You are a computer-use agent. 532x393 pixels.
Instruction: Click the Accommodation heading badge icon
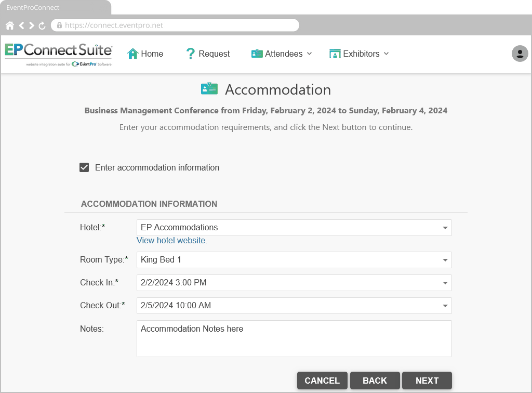(209, 89)
